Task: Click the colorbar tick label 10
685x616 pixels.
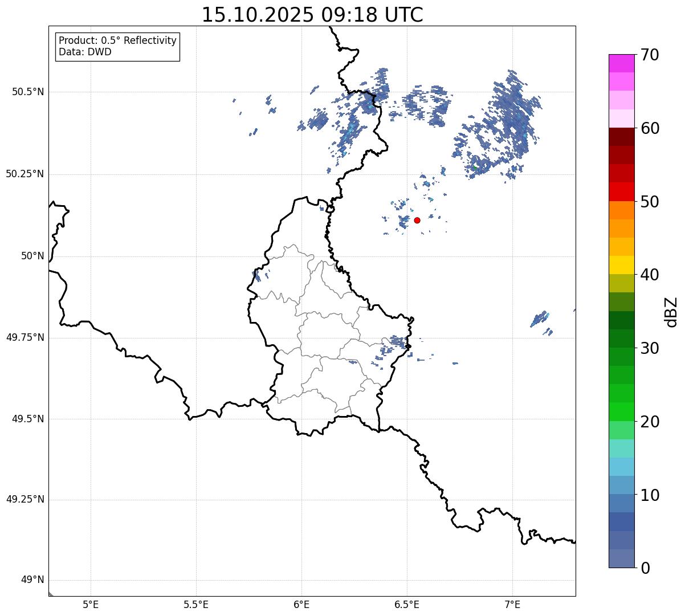Action: point(650,495)
